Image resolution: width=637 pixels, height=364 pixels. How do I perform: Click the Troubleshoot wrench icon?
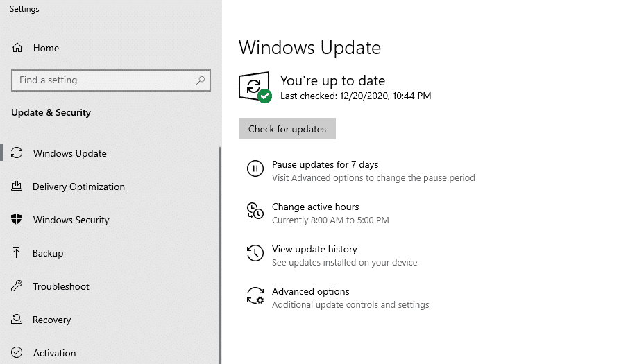click(x=17, y=286)
